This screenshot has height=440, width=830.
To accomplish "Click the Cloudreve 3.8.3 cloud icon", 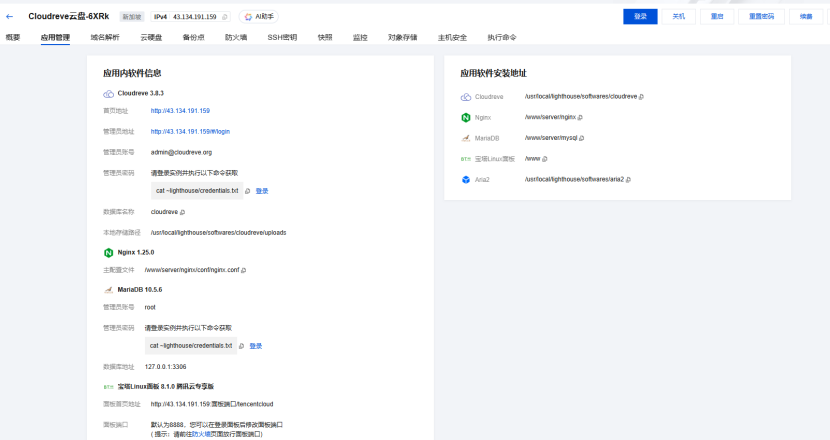I will coord(109,94).
